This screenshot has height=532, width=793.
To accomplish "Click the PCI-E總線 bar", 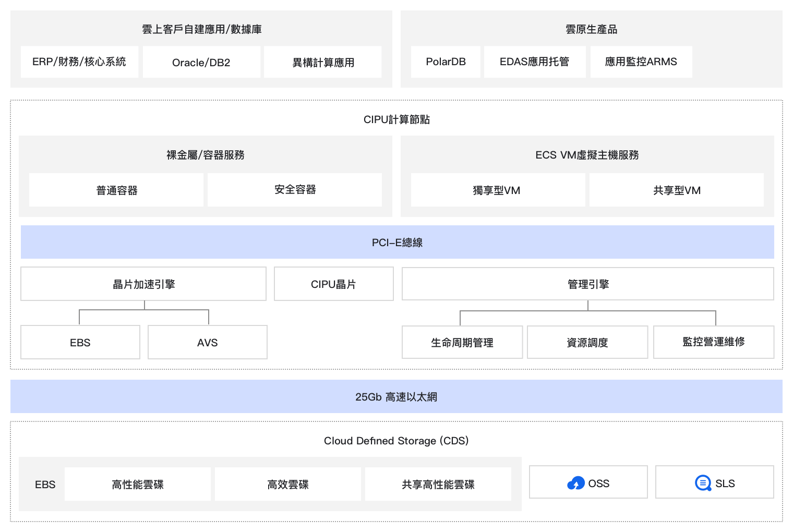I will pos(398,242).
